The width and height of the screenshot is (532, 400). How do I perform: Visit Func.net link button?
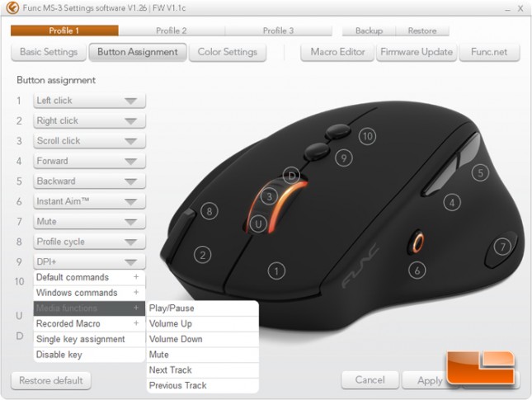tap(489, 52)
